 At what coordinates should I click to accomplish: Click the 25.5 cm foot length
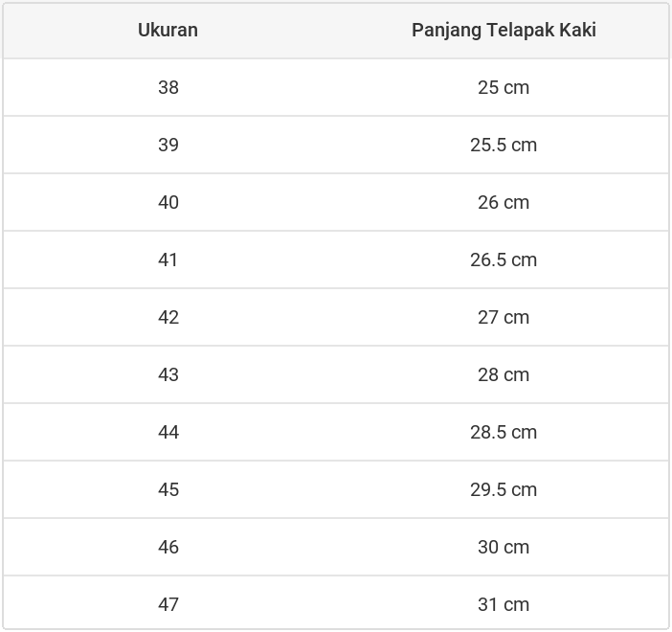click(x=504, y=145)
